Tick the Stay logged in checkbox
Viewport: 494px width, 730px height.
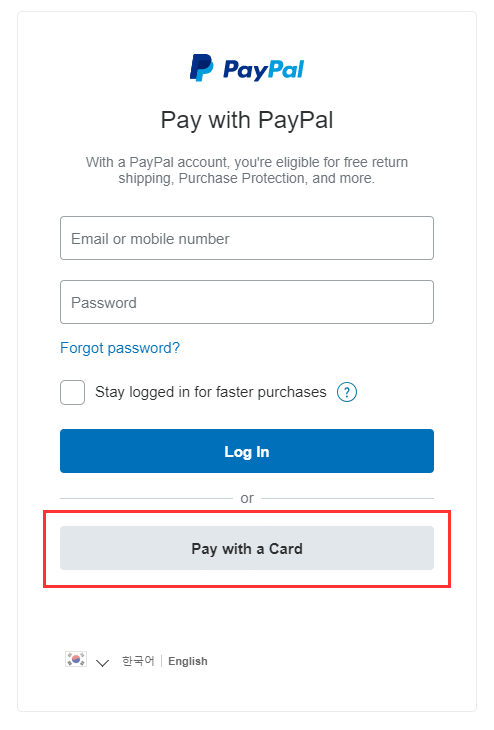[72, 392]
